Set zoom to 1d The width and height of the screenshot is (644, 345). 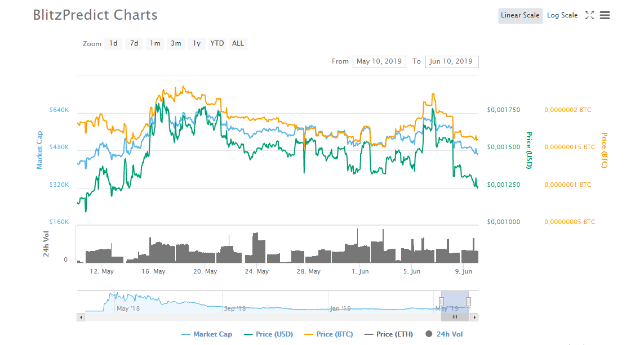113,43
